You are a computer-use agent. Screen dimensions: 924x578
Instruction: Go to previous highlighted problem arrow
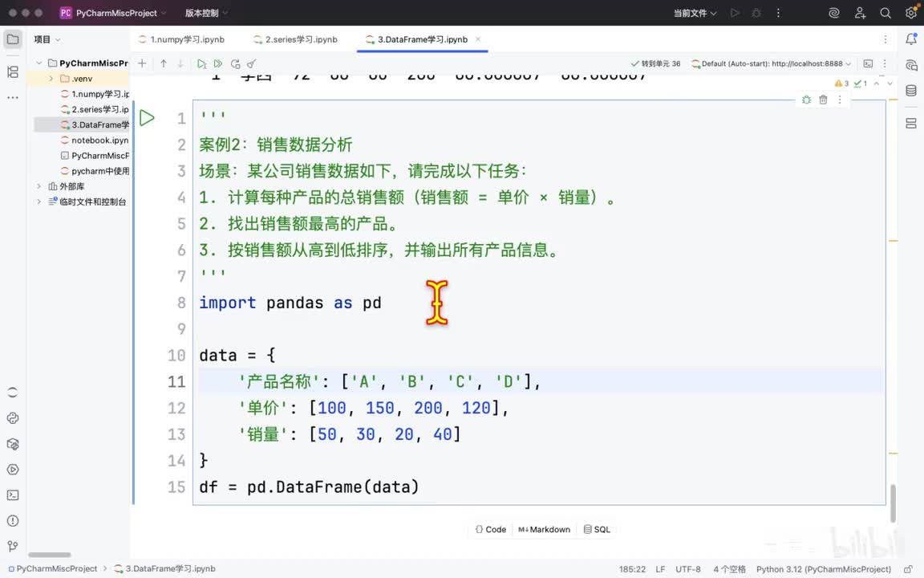(x=876, y=83)
